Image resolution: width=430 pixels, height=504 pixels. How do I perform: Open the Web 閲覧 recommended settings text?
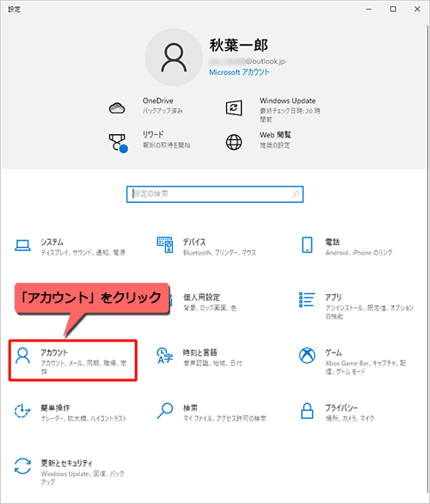[275, 145]
